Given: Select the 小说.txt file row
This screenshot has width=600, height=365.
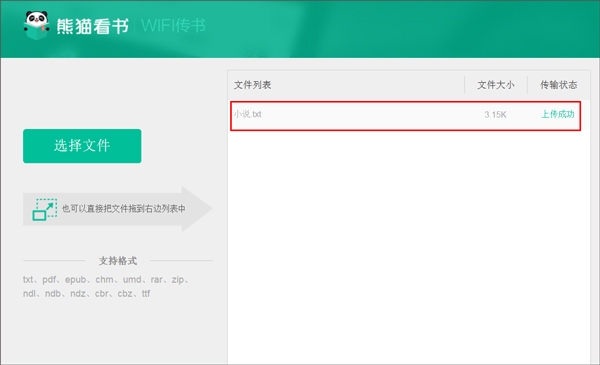Looking at the screenshot, I should pos(406,116).
